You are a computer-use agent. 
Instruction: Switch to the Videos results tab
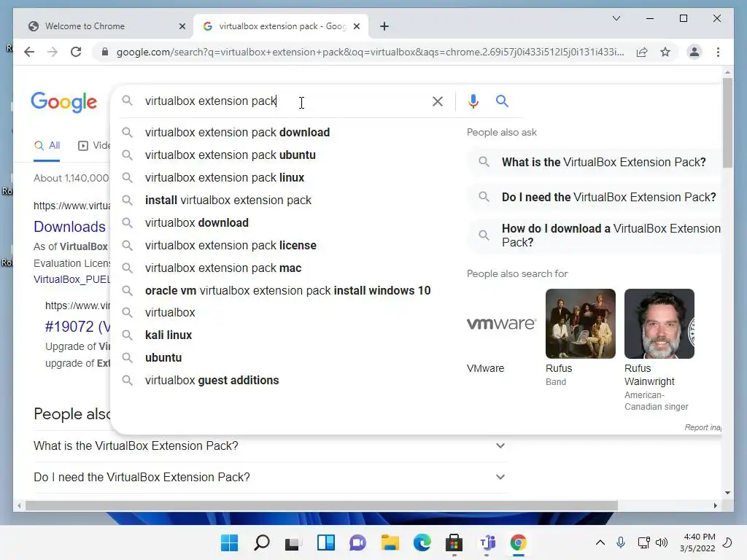[x=94, y=146]
